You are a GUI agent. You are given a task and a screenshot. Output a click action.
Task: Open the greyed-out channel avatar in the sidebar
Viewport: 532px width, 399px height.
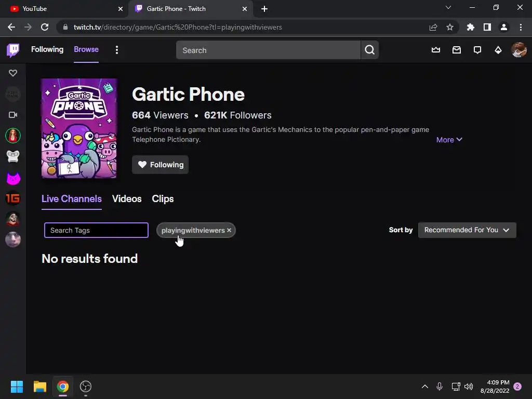coord(13,94)
